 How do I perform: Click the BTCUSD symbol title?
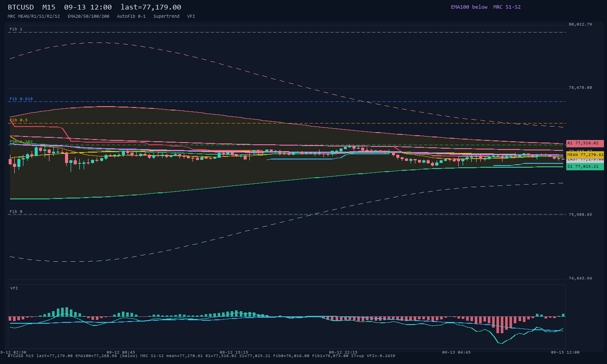tap(21, 7)
